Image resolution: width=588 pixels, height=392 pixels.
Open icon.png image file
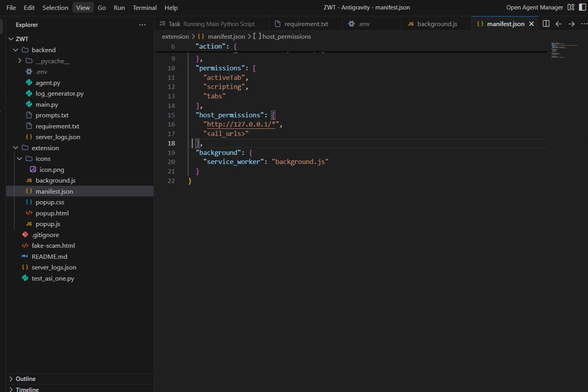coord(51,170)
